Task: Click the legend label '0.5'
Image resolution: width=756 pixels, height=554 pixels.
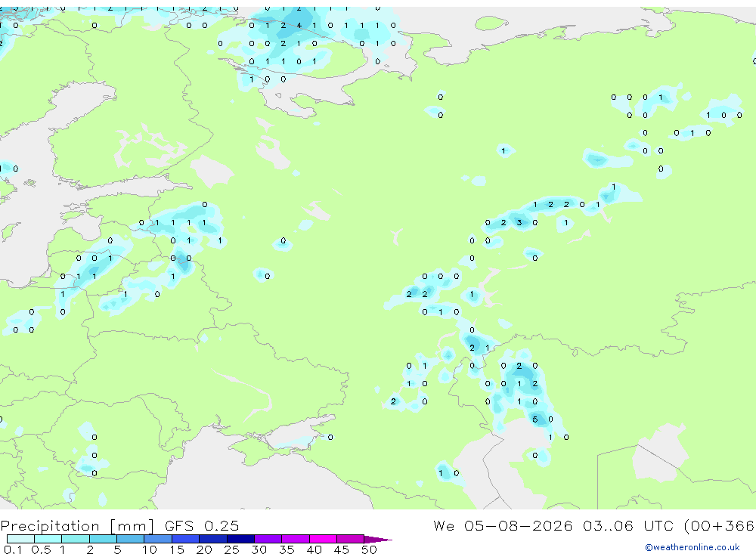Action: [41, 549]
